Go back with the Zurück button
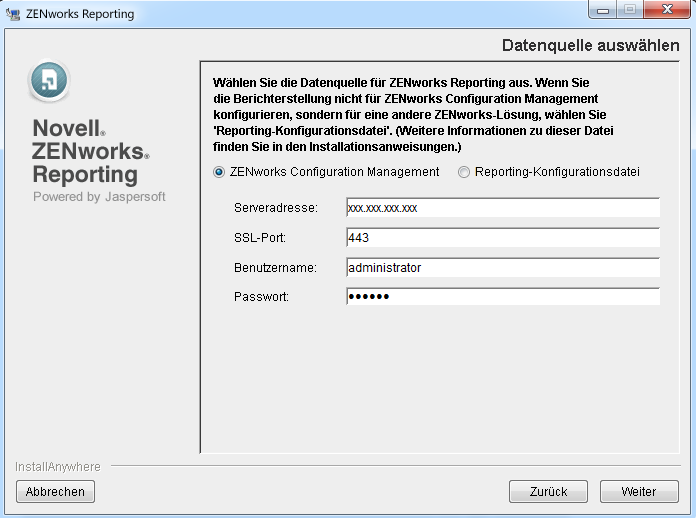The height and width of the screenshot is (518, 696). (548, 491)
